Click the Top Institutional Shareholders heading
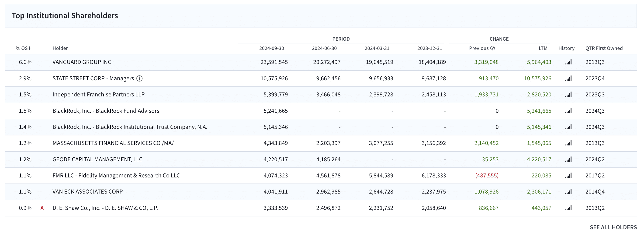The width and height of the screenshot is (644, 233). click(x=65, y=15)
